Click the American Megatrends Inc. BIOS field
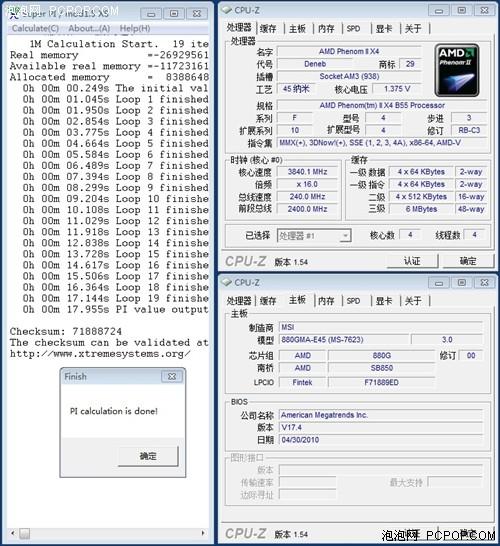Viewport: 500px width, 546px height. 381,415
